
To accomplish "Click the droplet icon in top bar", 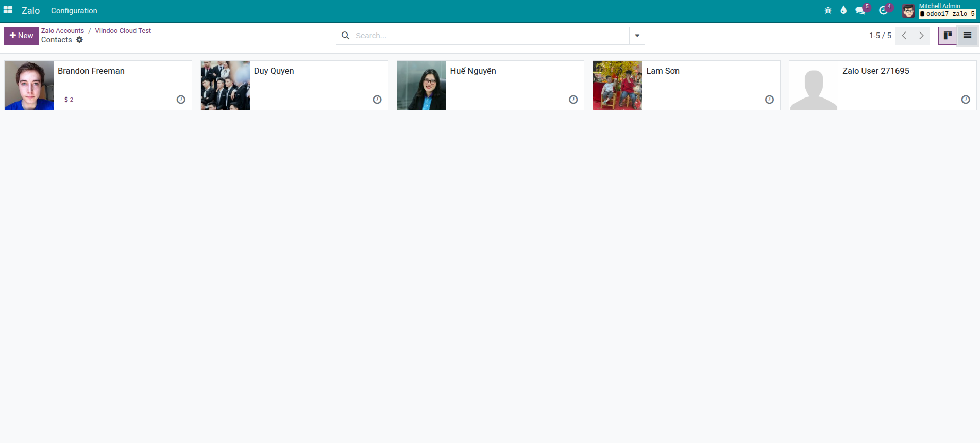I will point(843,10).
